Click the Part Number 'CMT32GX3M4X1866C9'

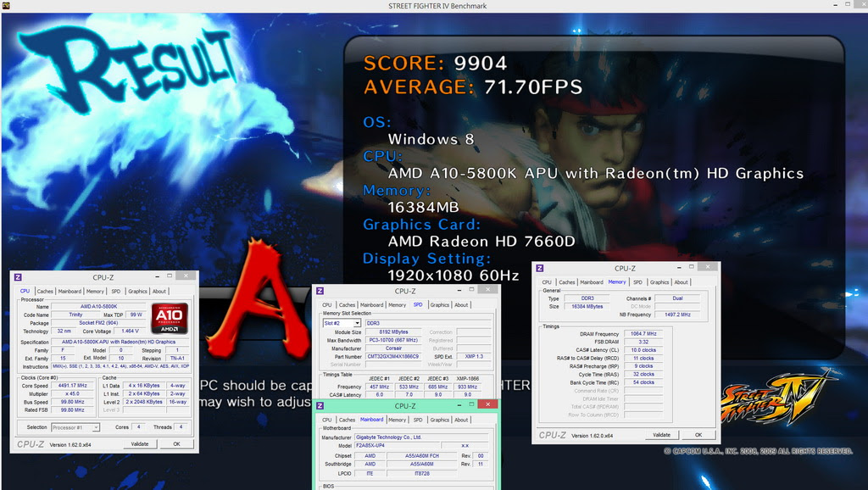[x=393, y=357]
